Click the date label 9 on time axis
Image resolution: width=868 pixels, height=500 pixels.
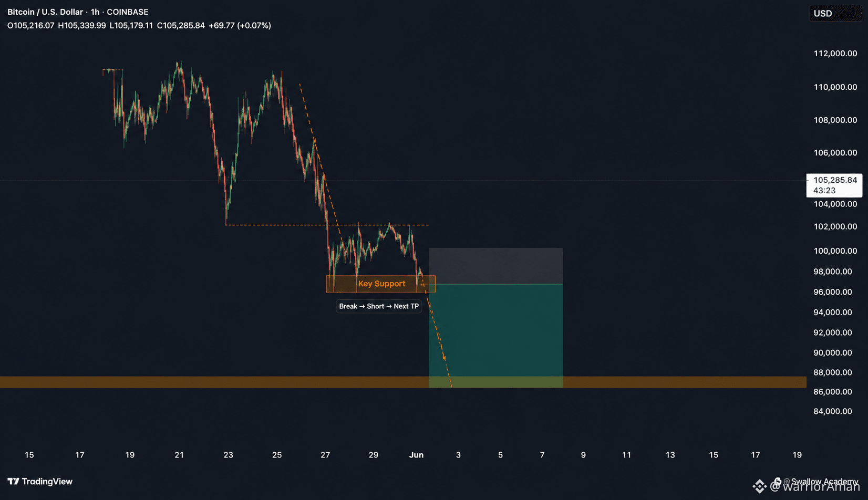pyautogui.click(x=583, y=455)
